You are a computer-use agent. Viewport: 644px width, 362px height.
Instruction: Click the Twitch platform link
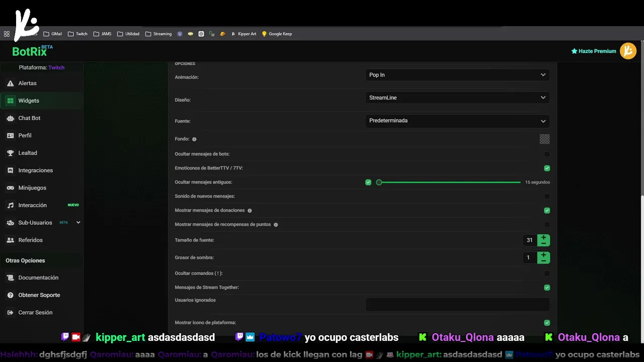pyautogui.click(x=56, y=67)
